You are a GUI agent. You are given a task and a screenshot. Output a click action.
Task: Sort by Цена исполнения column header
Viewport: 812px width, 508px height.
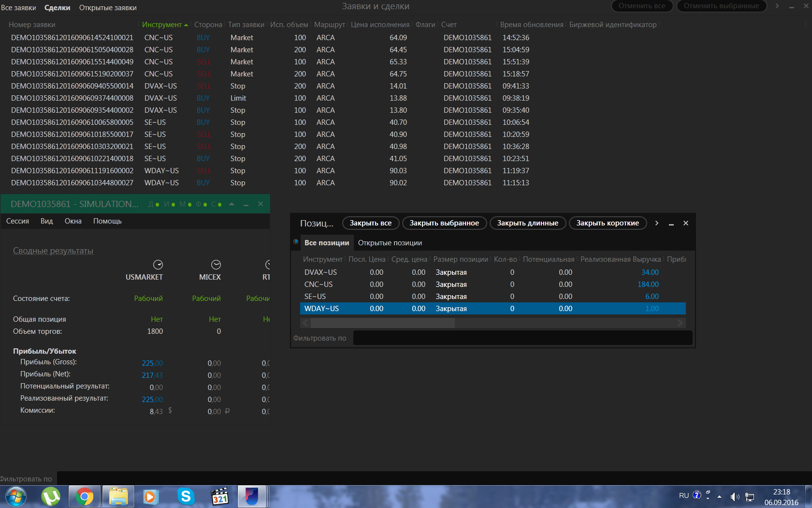click(380, 25)
